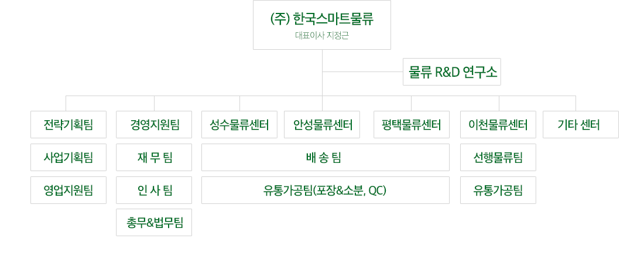Click the 재 무 팀 box
644x269 pixels.
point(154,158)
